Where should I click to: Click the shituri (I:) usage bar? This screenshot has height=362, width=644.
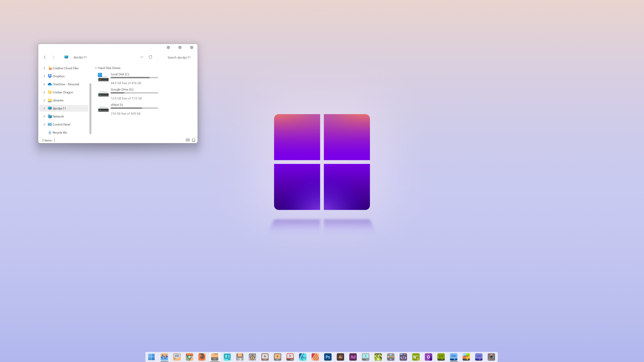134,108
